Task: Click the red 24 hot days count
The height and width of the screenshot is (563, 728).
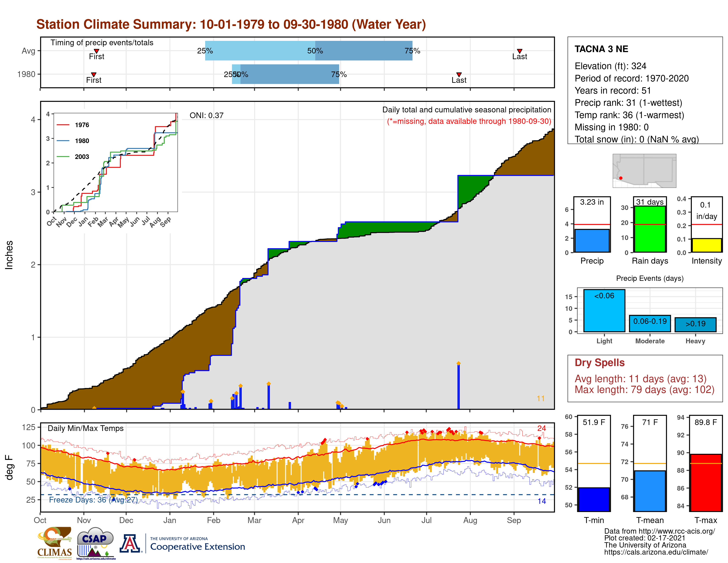Action: click(541, 428)
